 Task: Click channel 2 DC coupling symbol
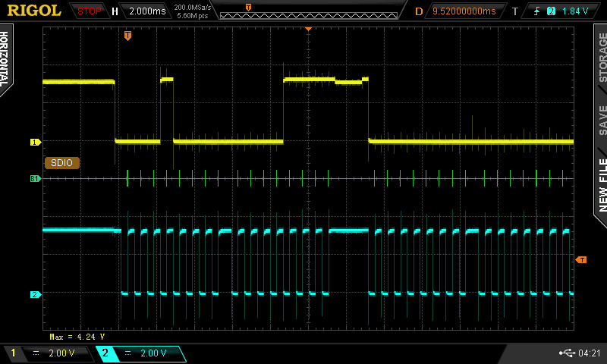pyautogui.click(x=127, y=353)
